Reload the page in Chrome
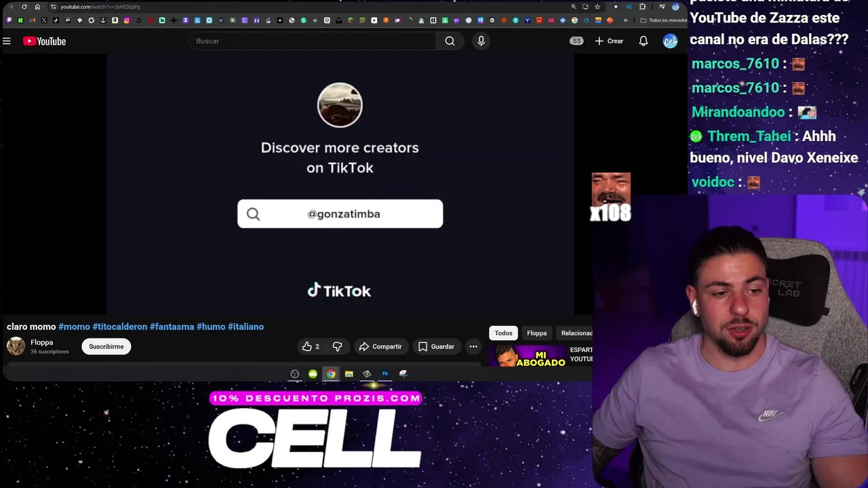The width and height of the screenshot is (868, 488). pyautogui.click(x=24, y=7)
